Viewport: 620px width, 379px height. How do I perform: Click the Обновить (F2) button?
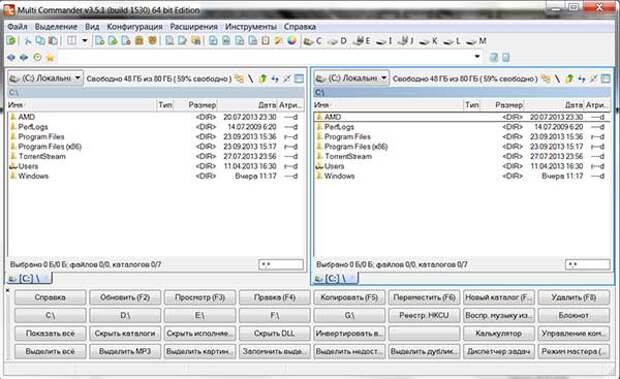[125, 297]
